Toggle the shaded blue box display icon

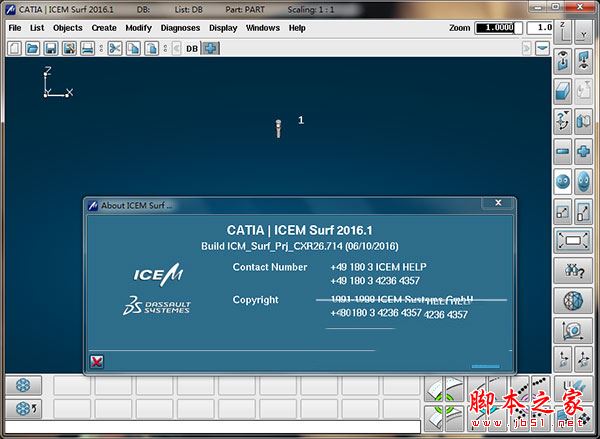(562, 91)
